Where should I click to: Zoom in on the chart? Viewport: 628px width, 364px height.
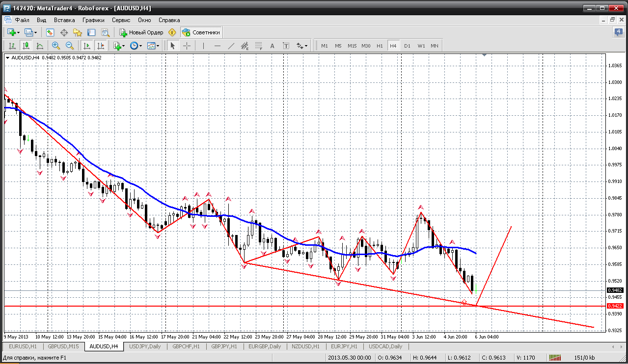click(56, 46)
